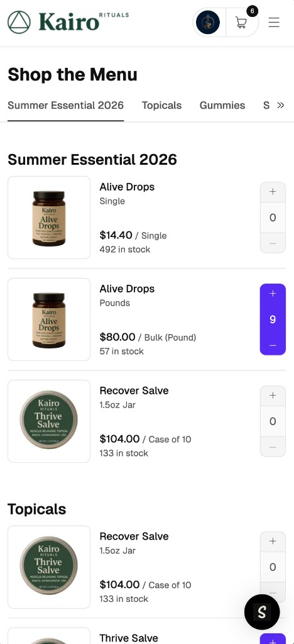Click the Kairo Rituals logo

click(68, 22)
